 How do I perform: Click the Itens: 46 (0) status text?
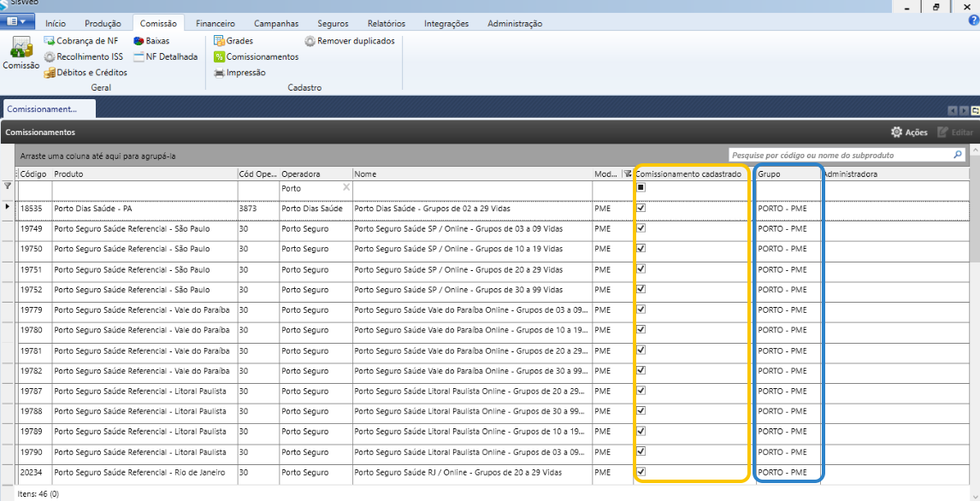[38, 493]
